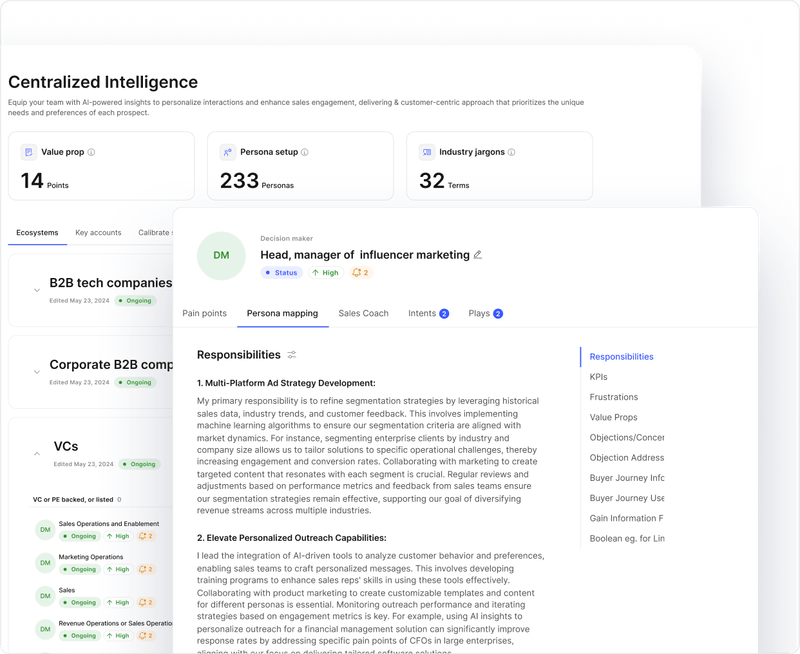Select the Persona mapping tab
800x654 pixels.
282,313
